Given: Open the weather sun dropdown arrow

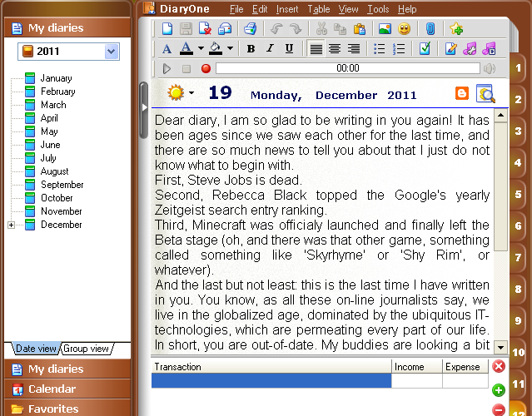Looking at the screenshot, I should (x=191, y=92).
